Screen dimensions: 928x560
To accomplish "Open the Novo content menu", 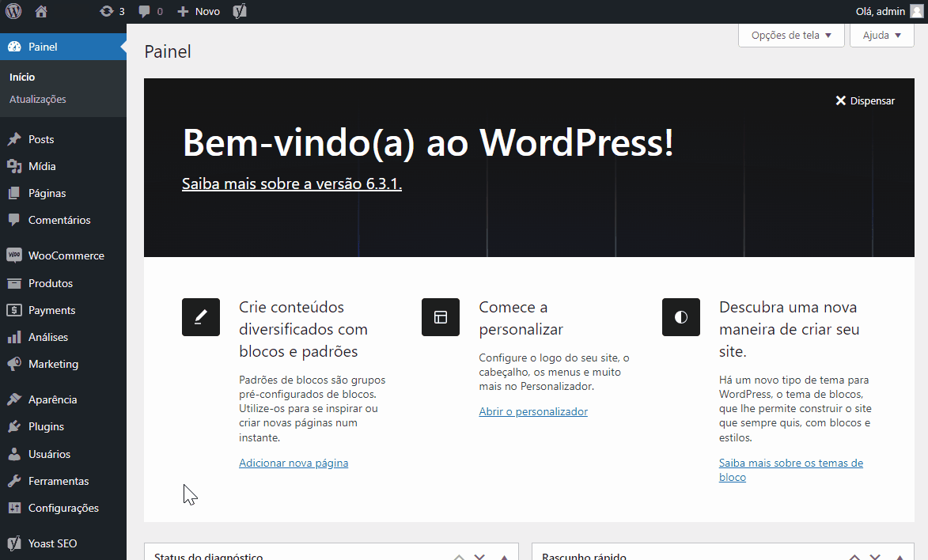I will tap(199, 11).
